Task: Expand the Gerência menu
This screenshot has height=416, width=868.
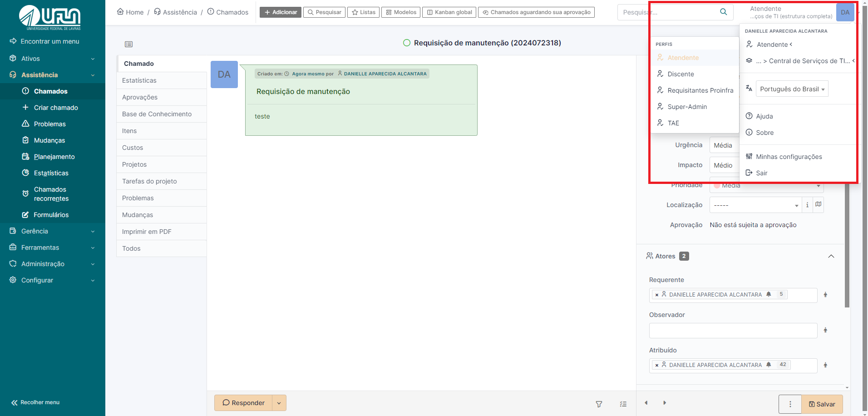Action: coord(53,231)
